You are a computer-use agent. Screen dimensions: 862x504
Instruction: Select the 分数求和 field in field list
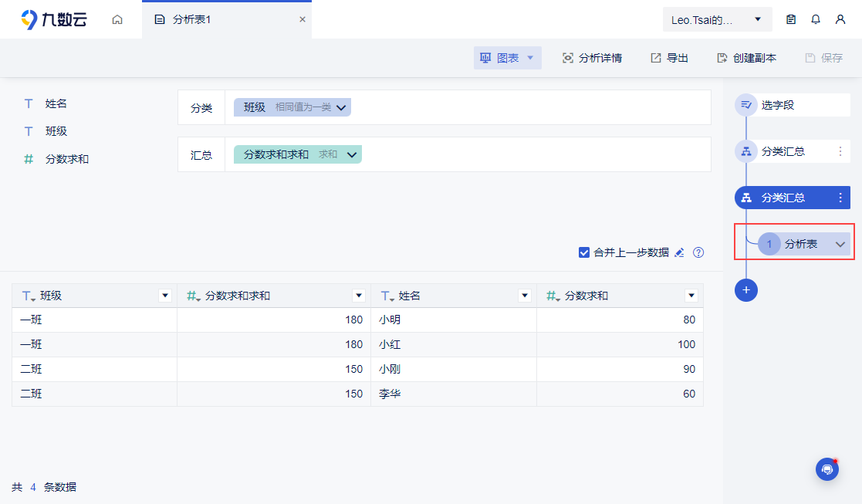click(66, 159)
